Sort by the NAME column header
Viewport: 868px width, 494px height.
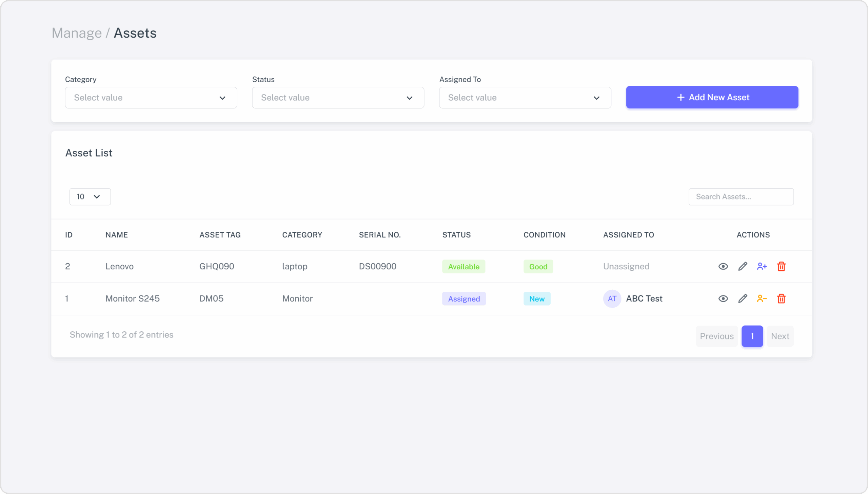pyautogui.click(x=116, y=235)
